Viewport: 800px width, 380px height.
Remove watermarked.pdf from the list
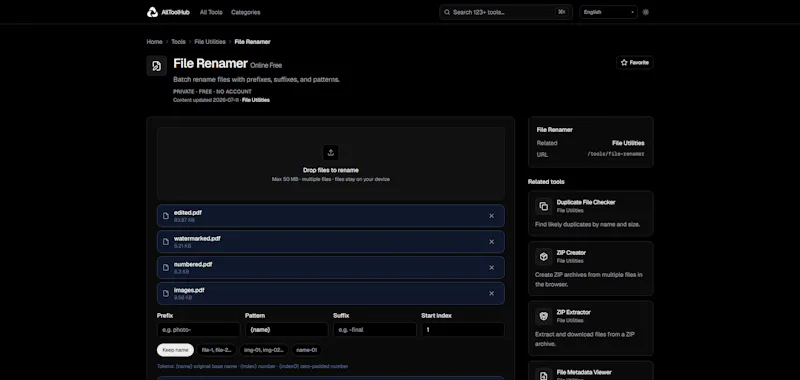click(x=491, y=242)
